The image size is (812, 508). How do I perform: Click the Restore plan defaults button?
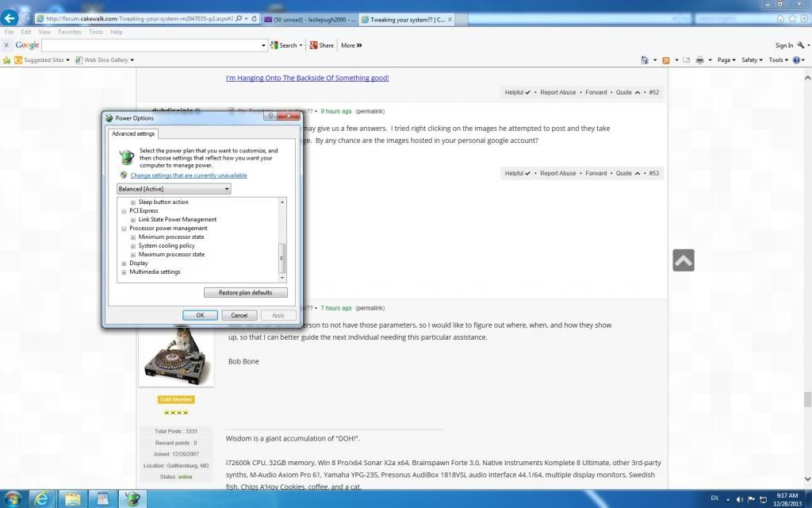click(x=245, y=293)
